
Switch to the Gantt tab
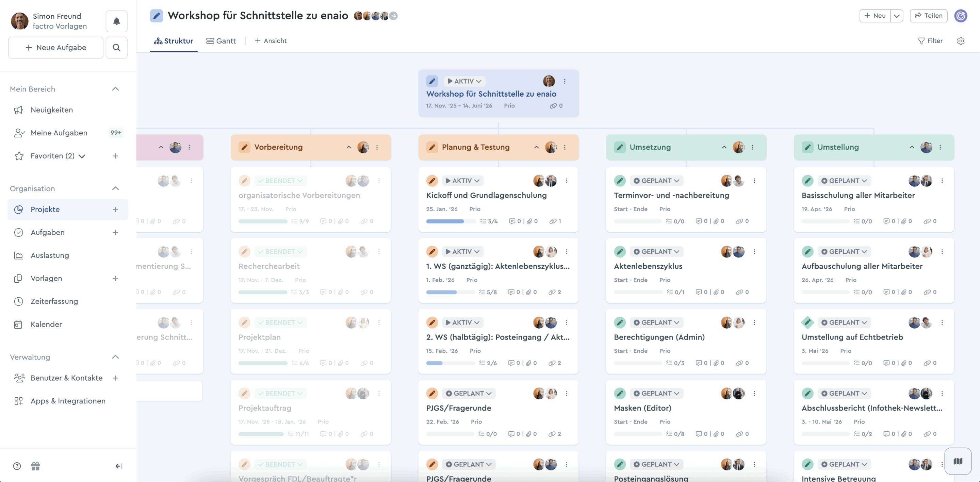[221, 41]
